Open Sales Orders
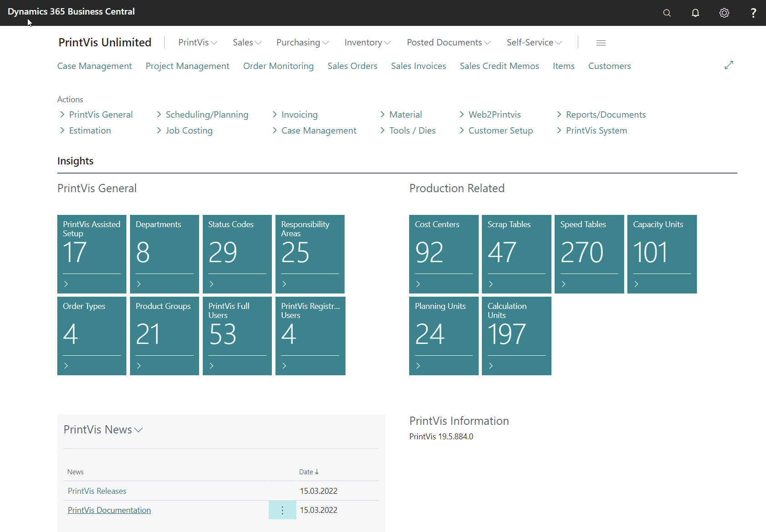Image resolution: width=766 pixels, height=532 pixels. 352,66
